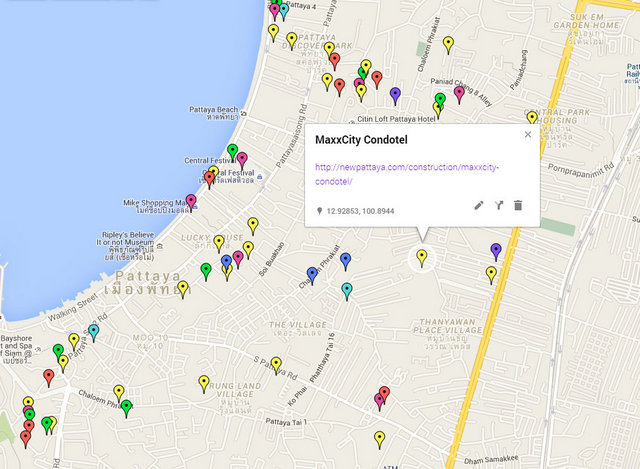Select the yellow pin near Chaloem Phrakiat at top
The image size is (640, 469).
pyautogui.click(x=449, y=45)
